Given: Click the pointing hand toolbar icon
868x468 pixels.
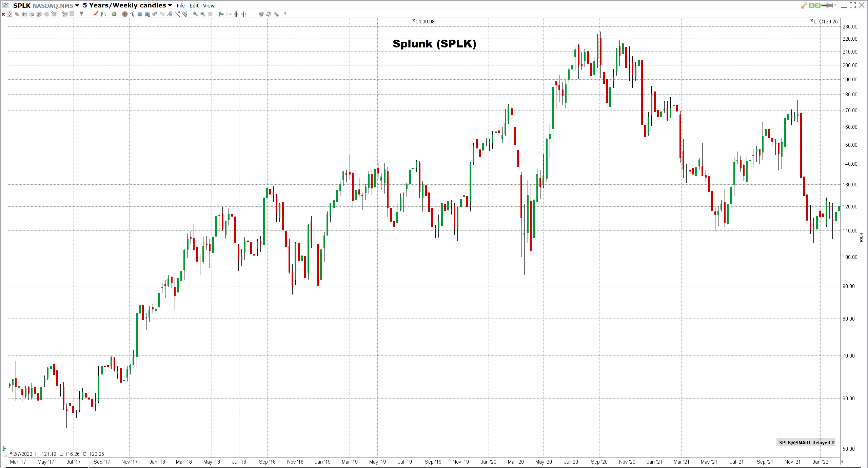Looking at the screenshot, I should pos(17,14).
